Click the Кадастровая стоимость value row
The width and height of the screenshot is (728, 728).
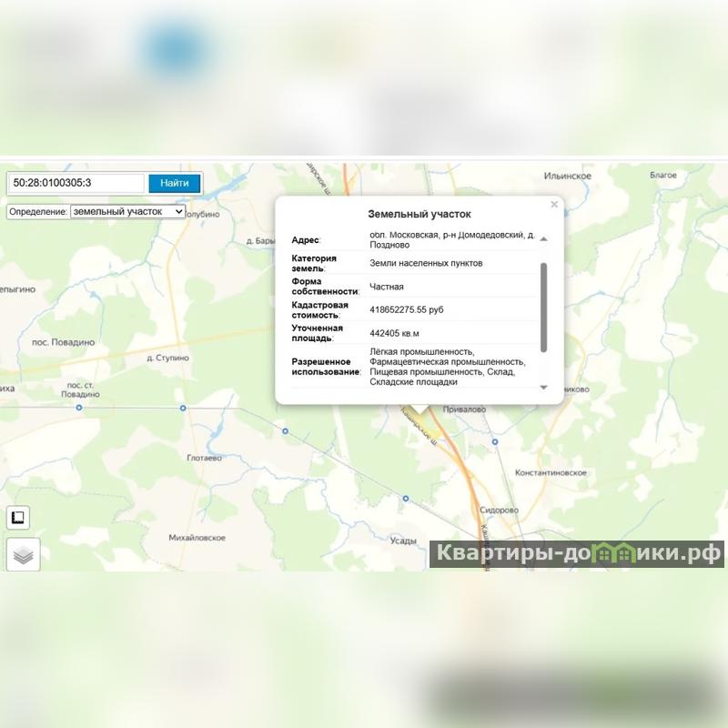coord(415,309)
